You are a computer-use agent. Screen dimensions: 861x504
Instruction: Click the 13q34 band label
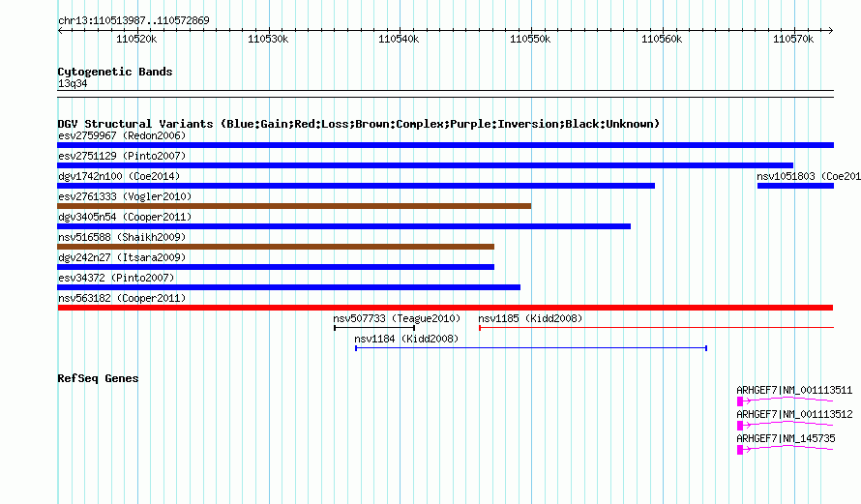click(73, 83)
